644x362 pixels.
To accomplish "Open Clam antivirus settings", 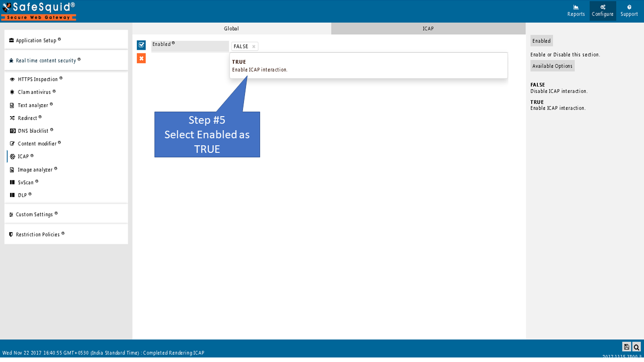I will coord(34,92).
